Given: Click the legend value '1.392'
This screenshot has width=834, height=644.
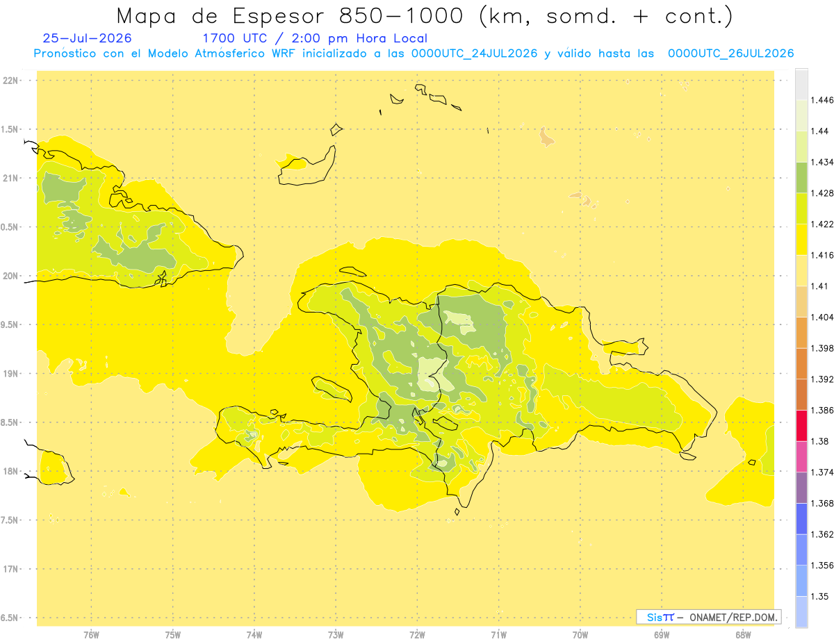Looking at the screenshot, I should [822, 379].
